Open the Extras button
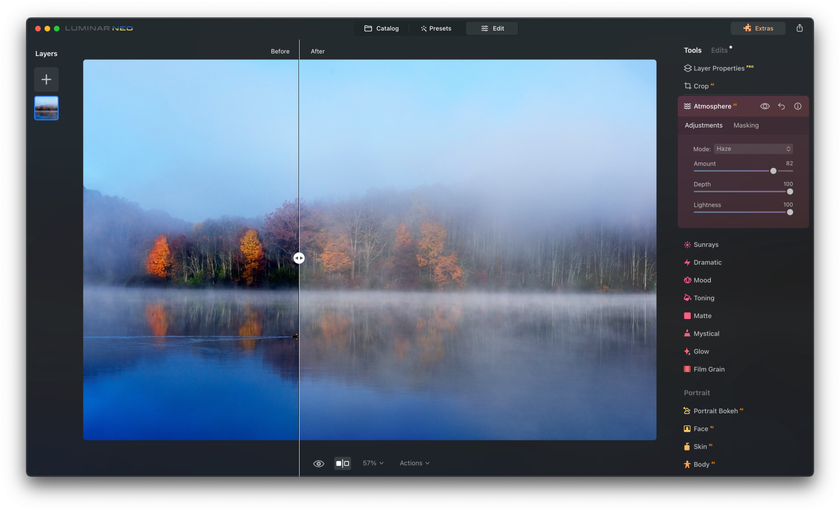The height and width of the screenshot is (511, 840). tap(758, 28)
